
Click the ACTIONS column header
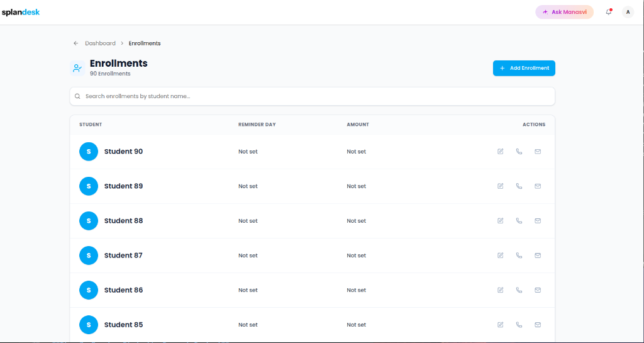534,125
